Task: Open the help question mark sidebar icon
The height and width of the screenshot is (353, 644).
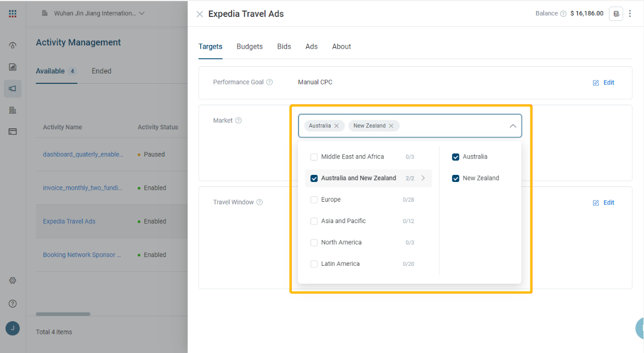Action: 13,304
